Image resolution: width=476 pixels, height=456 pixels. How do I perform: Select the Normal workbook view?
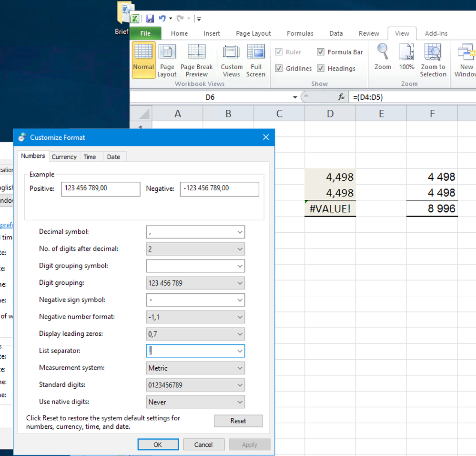[x=143, y=60]
